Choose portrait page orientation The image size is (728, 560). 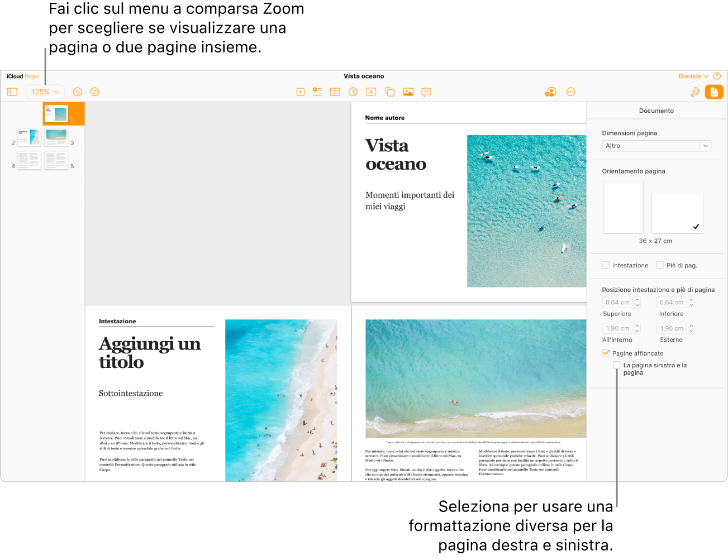click(x=624, y=207)
